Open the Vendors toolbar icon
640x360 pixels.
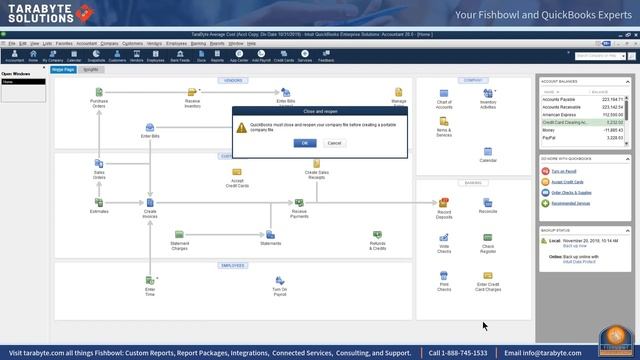click(x=137, y=56)
